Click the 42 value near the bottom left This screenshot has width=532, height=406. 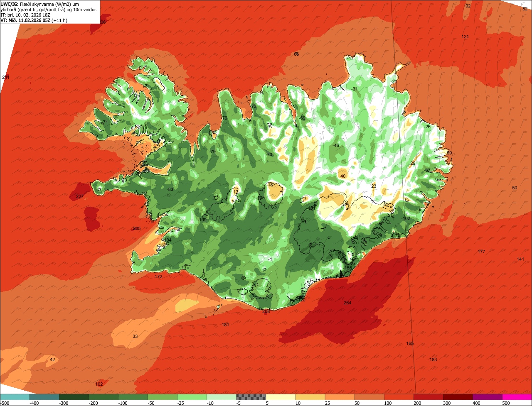[x=52, y=360]
